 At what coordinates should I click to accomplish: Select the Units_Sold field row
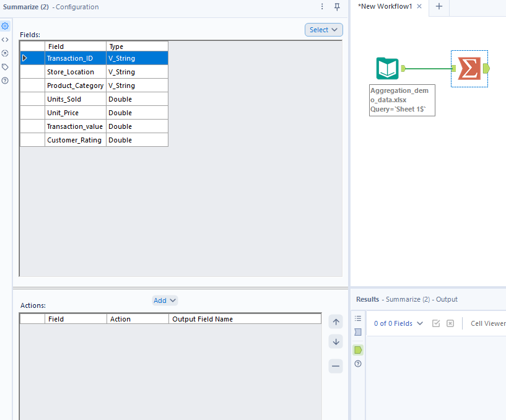pyautogui.click(x=94, y=99)
